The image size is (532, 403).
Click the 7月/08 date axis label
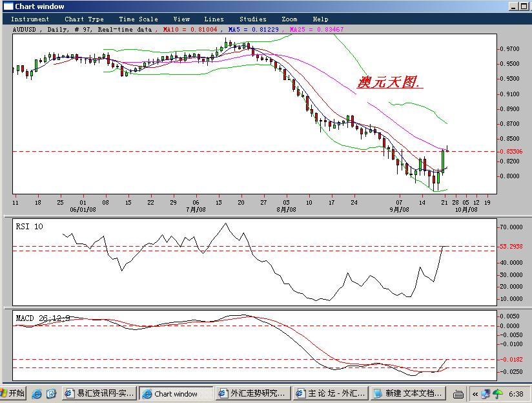click(x=196, y=209)
